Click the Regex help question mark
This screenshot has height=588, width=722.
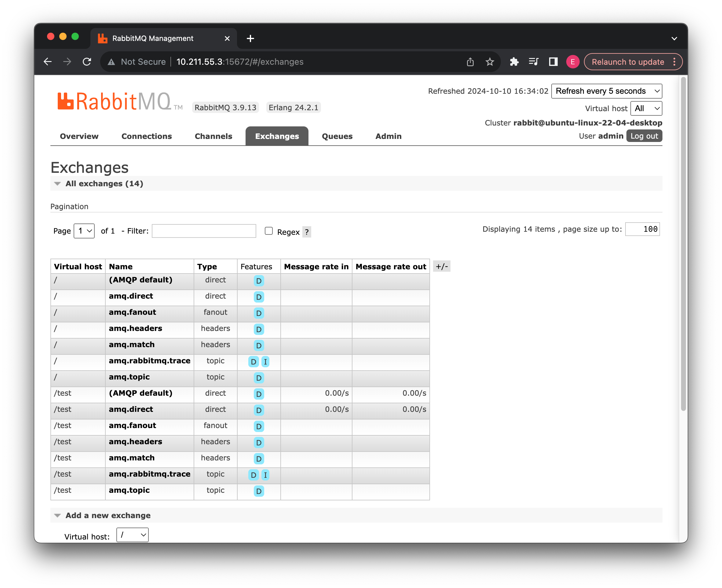click(x=307, y=232)
